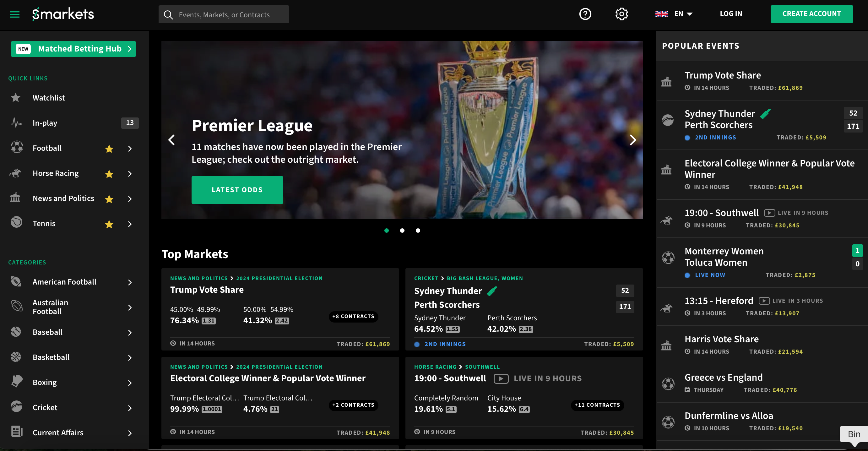868x451 pixels.
Task: Click the Boxing glove icon in categories
Action: 17,382
